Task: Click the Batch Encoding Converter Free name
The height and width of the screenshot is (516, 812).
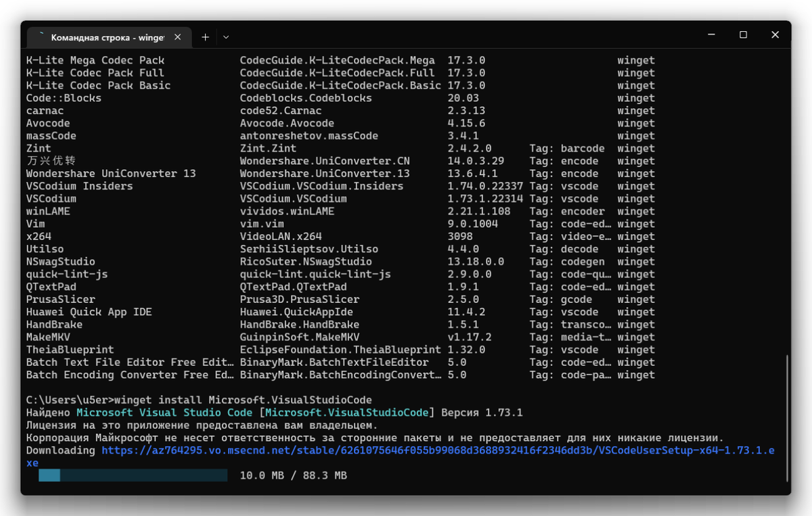Action: point(130,375)
